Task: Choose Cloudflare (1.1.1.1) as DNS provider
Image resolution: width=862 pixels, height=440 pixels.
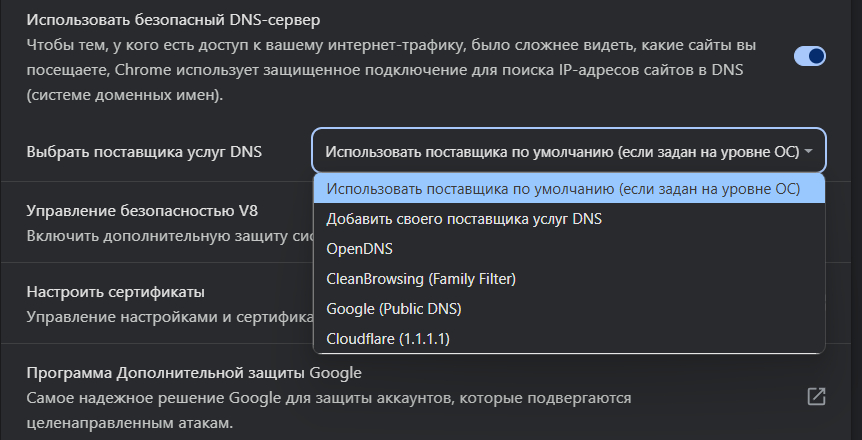Action: pyautogui.click(x=569, y=338)
